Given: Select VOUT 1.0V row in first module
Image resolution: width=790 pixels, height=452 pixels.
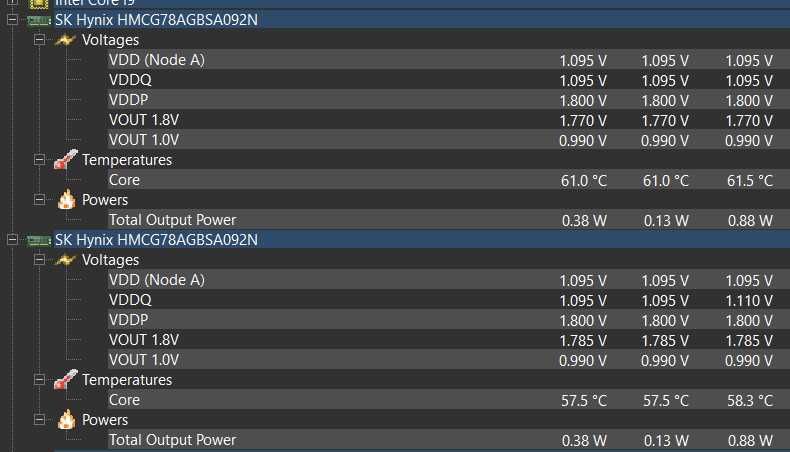Looking at the screenshot, I should click(x=448, y=140).
